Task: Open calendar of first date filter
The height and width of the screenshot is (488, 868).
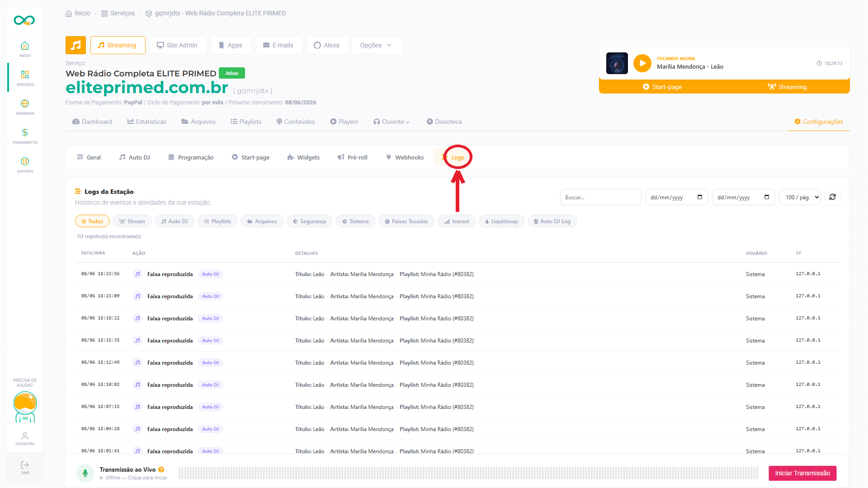Action: click(x=700, y=197)
